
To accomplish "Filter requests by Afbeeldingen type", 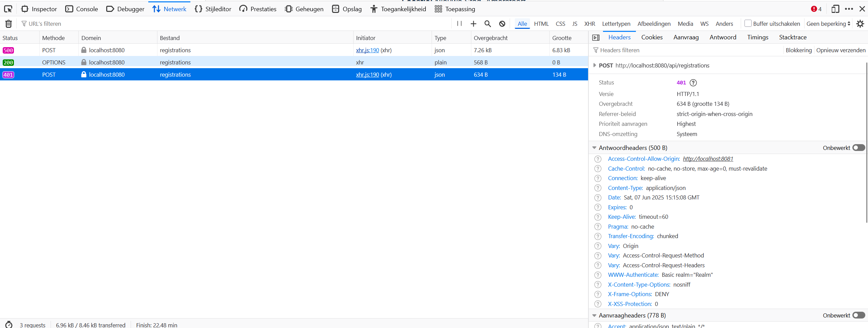I will click(x=654, y=24).
